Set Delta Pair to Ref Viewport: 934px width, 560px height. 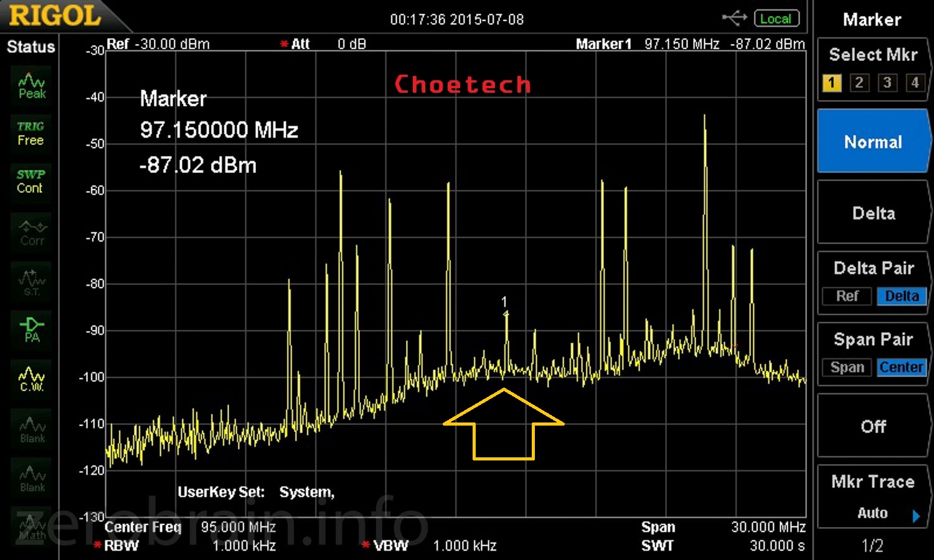847,296
